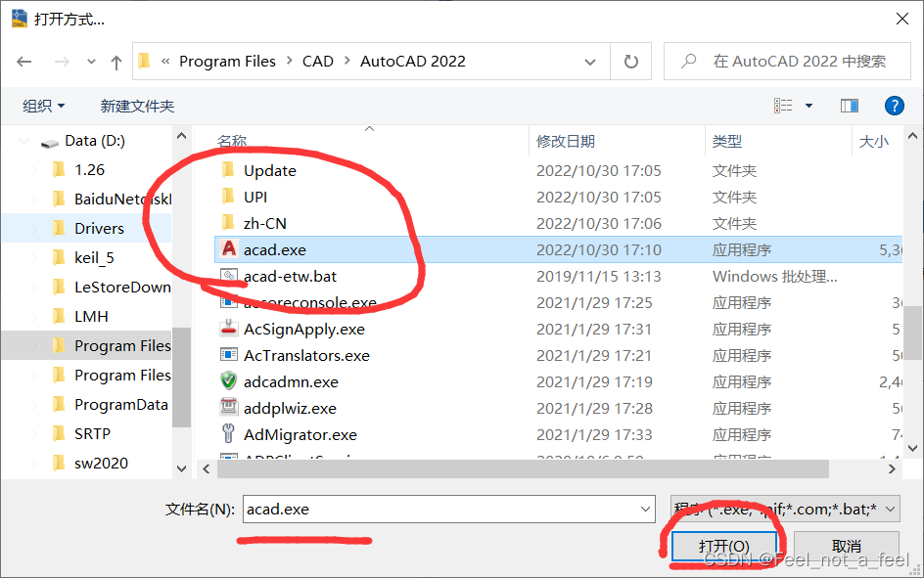The height and width of the screenshot is (578, 924).
Task: Sort files by 名称 column header
Action: pos(232,141)
